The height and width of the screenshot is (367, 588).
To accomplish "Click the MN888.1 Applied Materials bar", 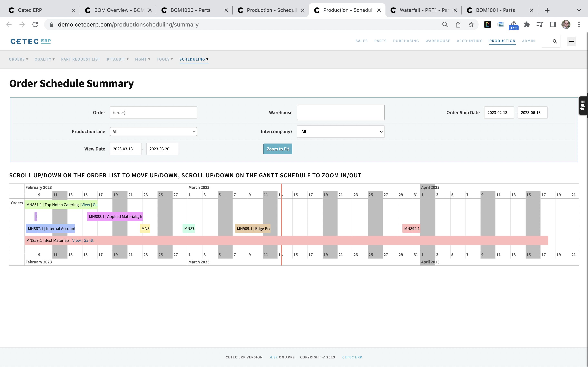I will [x=115, y=217].
